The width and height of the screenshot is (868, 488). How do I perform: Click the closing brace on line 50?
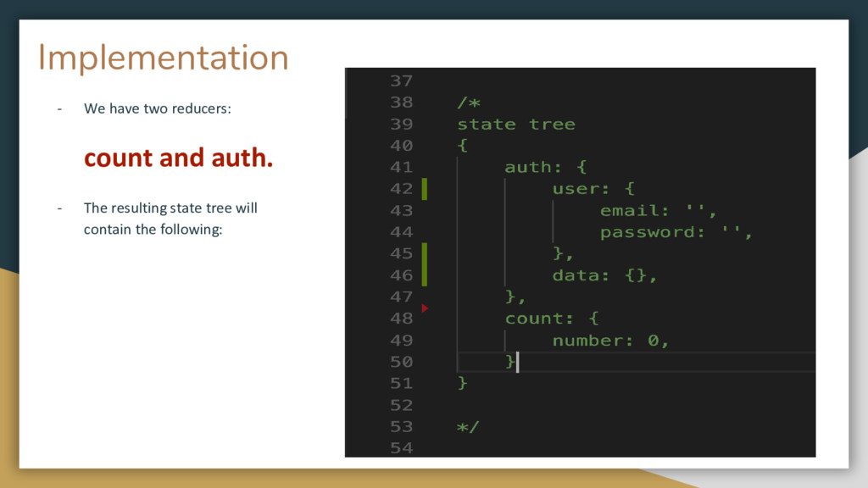509,362
